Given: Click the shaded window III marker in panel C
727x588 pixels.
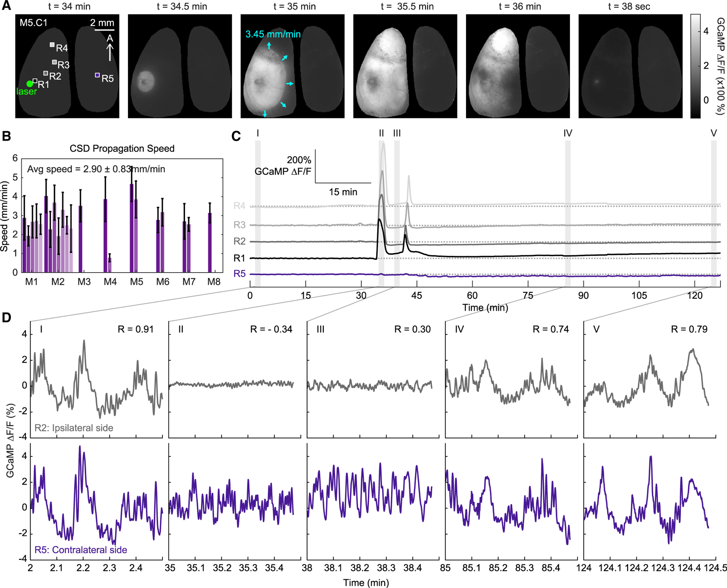Looking at the screenshot, I should pyautogui.click(x=397, y=214).
